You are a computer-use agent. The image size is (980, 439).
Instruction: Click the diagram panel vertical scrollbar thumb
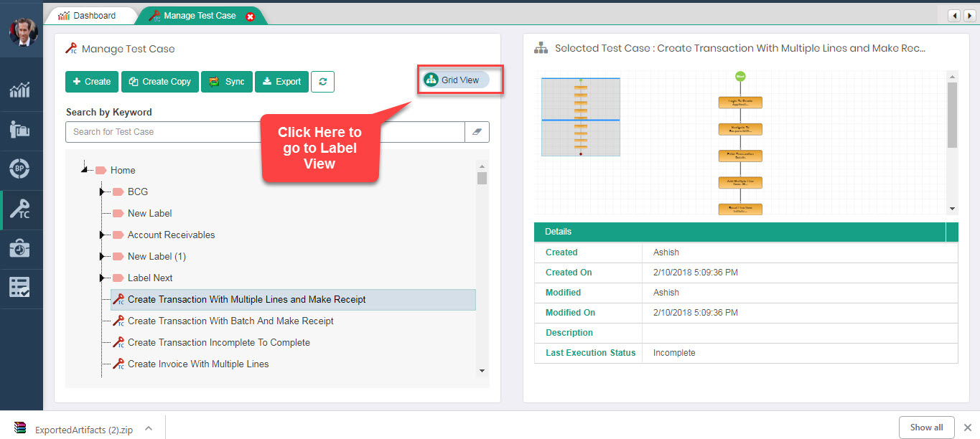coord(953,115)
